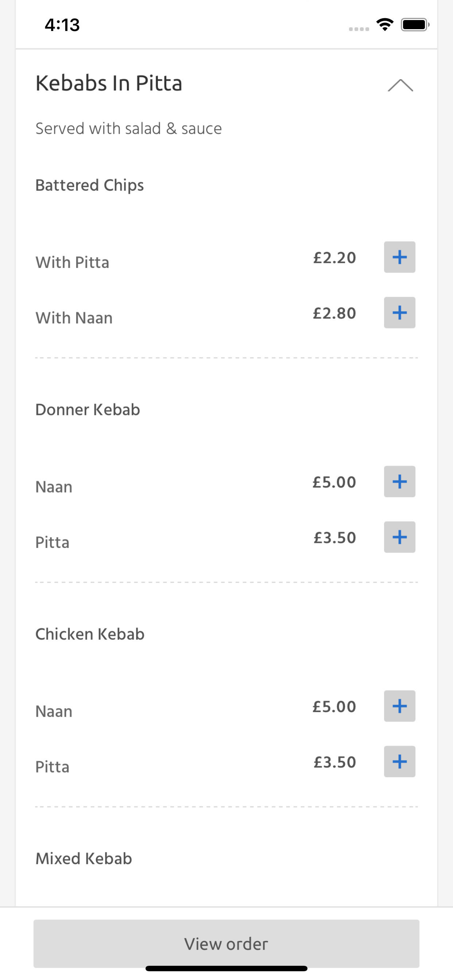Viewport: 453px width, 980px height.
Task: Add Donner Kebab Pitta for £3.50
Action: (399, 537)
